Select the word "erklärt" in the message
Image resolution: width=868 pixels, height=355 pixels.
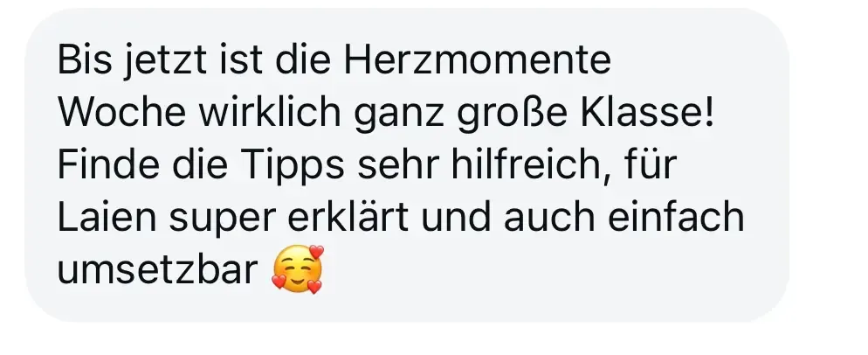tap(348, 218)
